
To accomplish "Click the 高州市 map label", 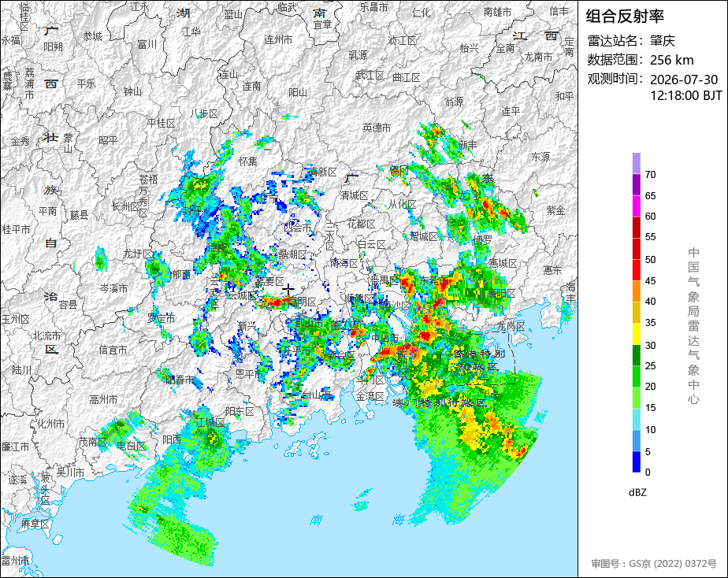I will coord(103,399).
